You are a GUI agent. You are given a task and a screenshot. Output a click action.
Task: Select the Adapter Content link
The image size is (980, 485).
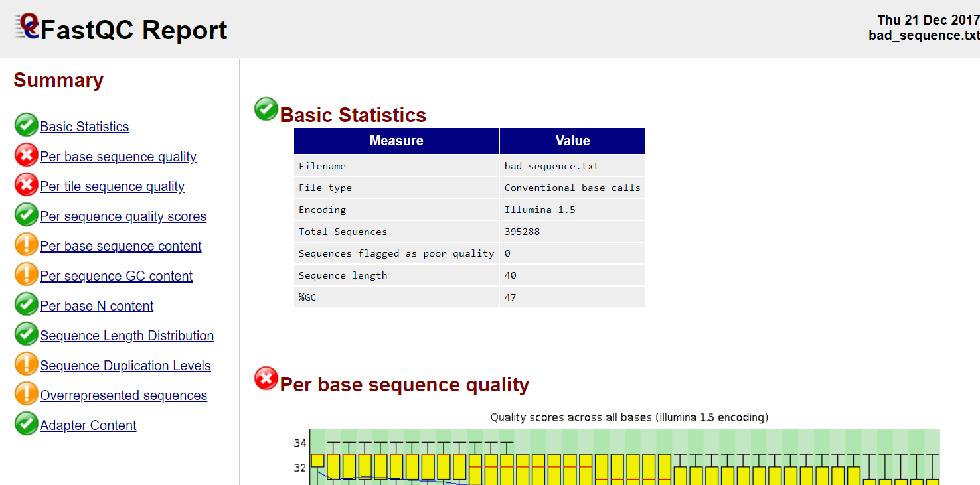coord(88,425)
